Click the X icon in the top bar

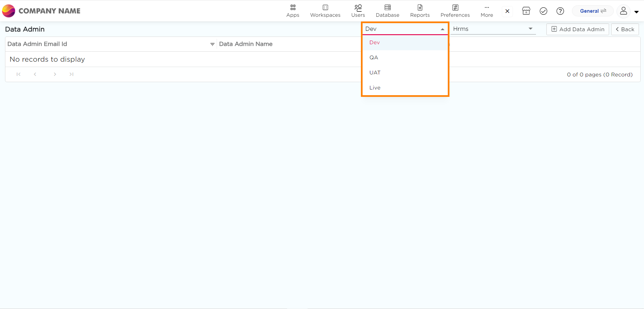click(507, 11)
